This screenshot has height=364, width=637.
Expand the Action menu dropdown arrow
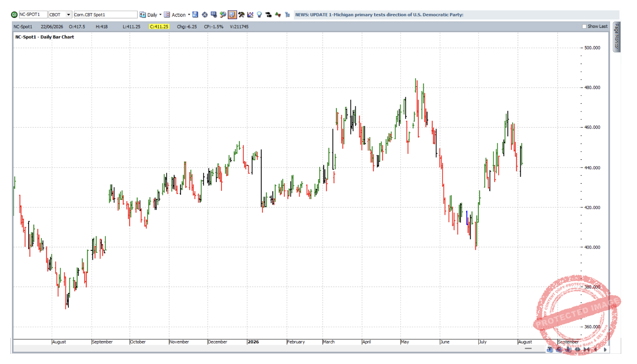[x=189, y=15]
